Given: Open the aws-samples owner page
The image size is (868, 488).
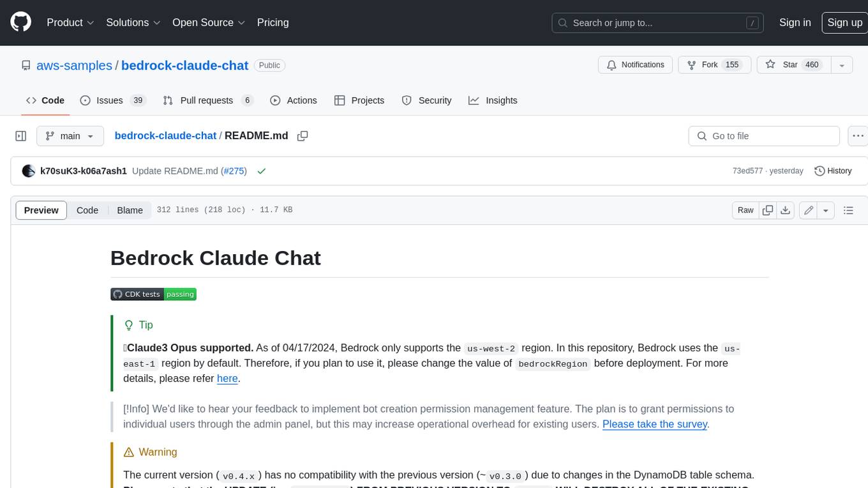Looking at the screenshot, I should pyautogui.click(x=74, y=65).
